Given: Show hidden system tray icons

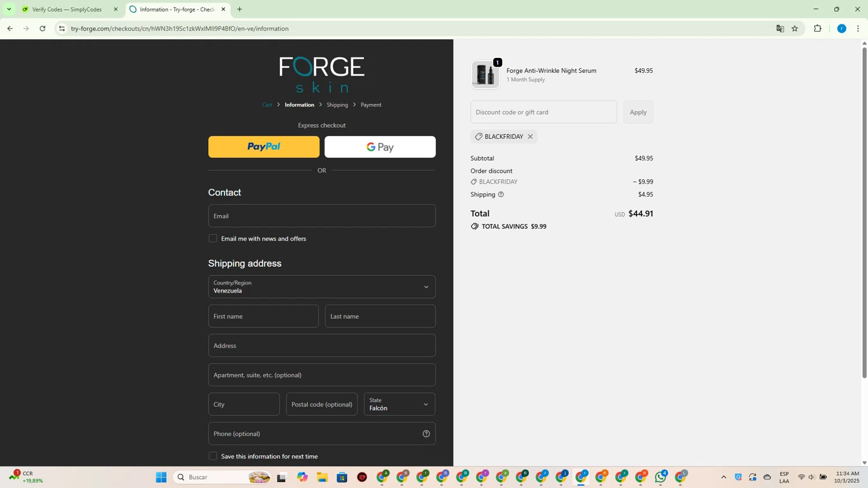Looking at the screenshot, I should click(723, 477).
